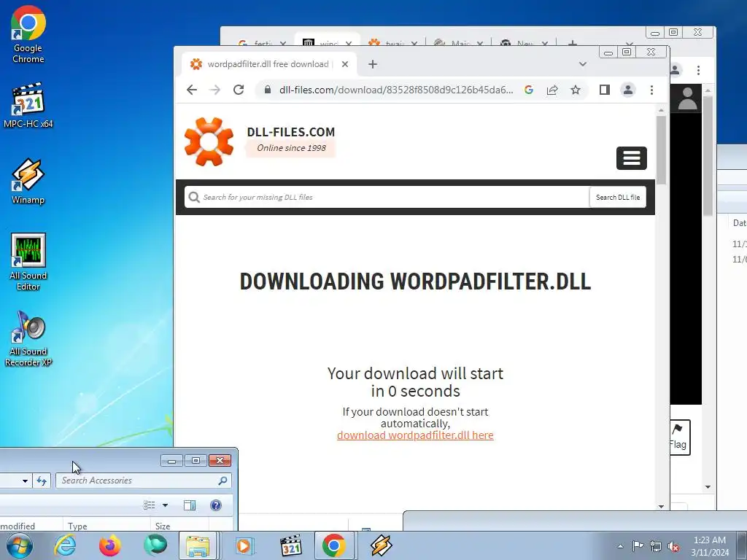Viewport: 747px width, 560px height.
Task: Click the muted volume tray icon
Action: coord(673,547)
